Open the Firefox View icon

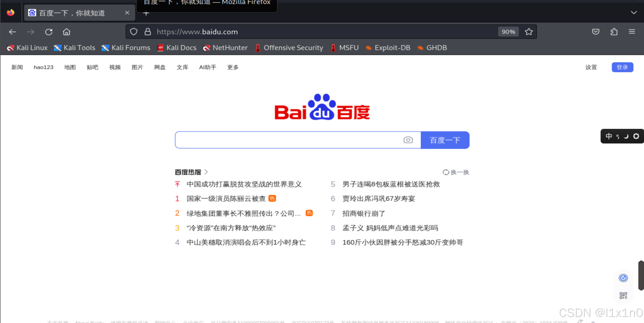click(10, 12)
